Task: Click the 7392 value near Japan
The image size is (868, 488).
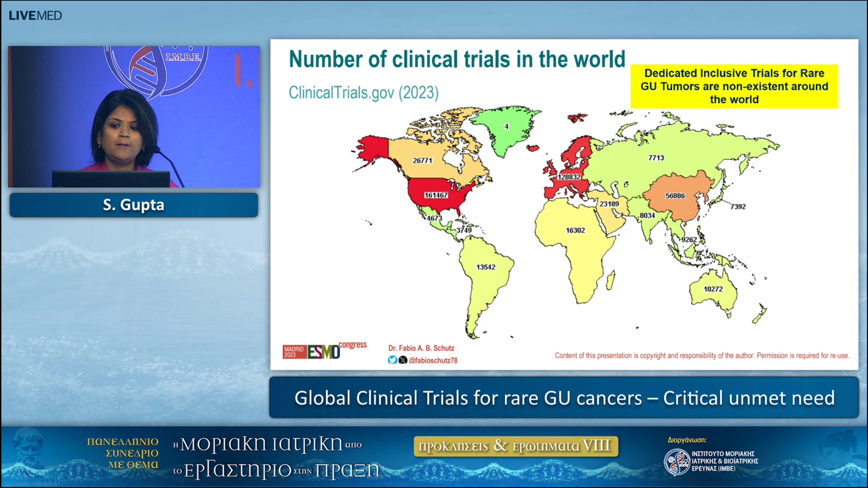Action: (x=738, y=206)
